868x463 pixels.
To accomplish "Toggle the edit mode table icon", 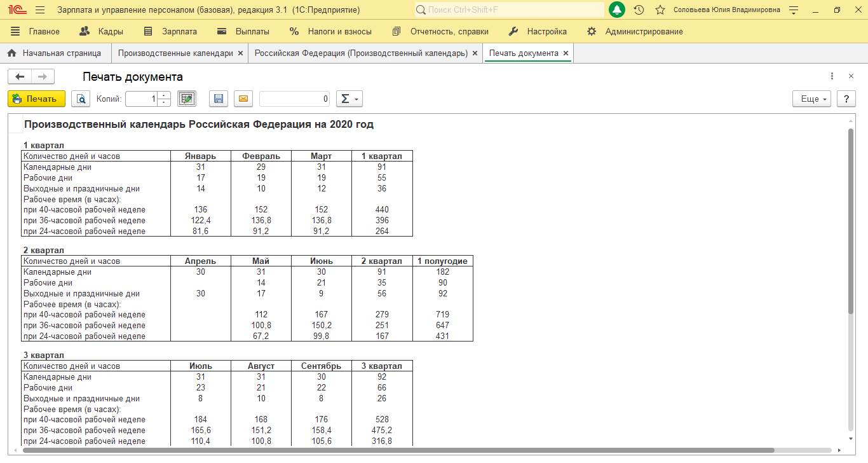I will 187,99.
